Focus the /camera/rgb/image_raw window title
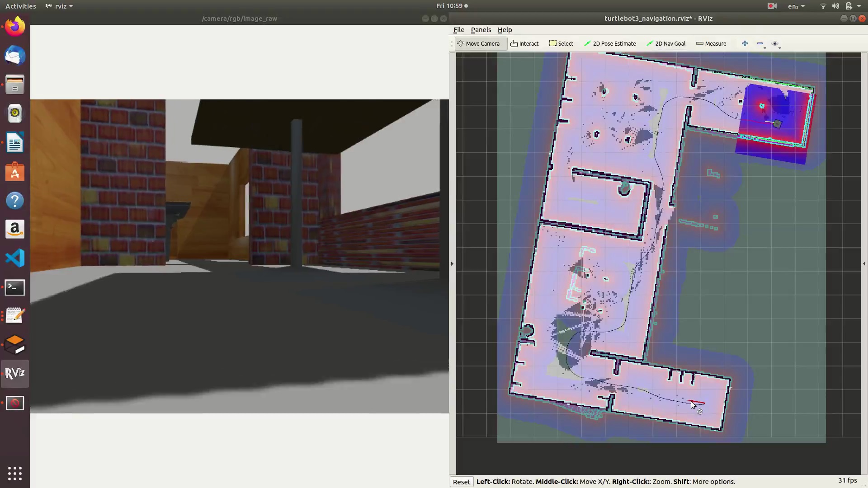868x488 pixels. 240,19
